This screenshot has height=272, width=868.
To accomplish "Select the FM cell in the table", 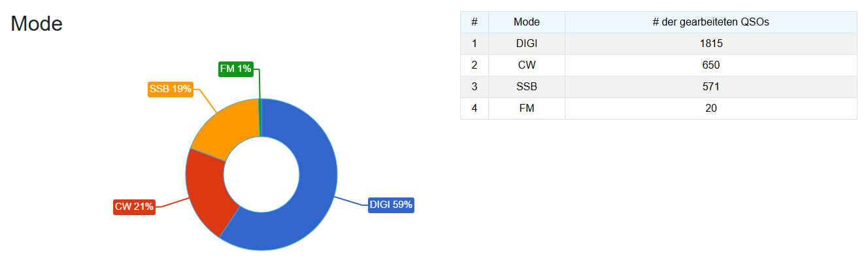I will 526,109.
